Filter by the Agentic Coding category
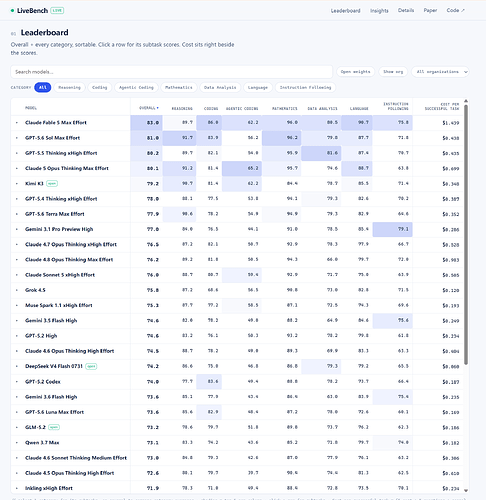The width and height of the screenshot is (486, 500). pos(136,87)
